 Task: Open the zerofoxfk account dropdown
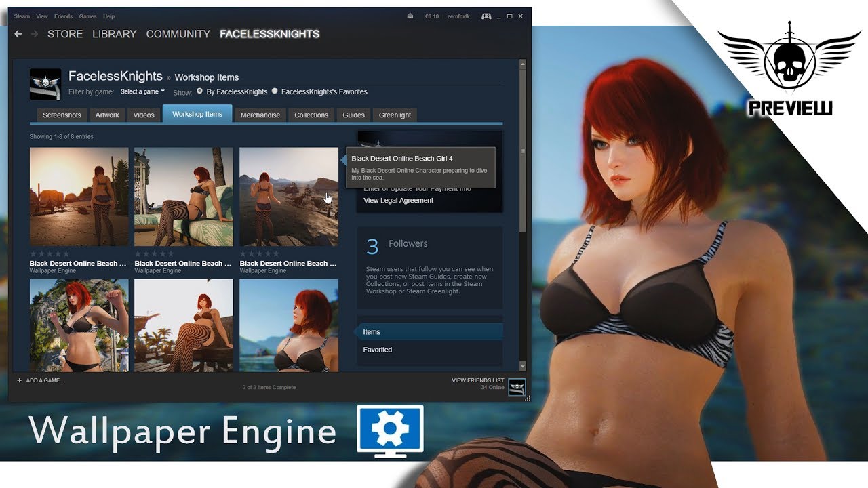(457, 16)
